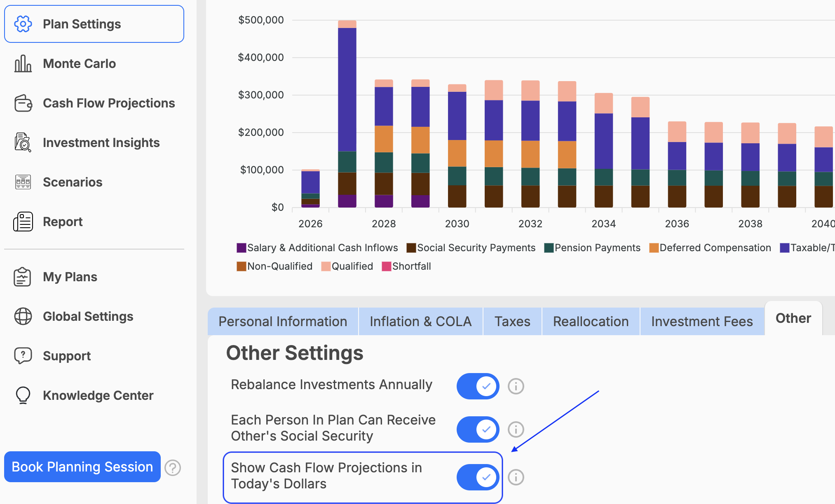Click Shortfall legend swatch
The height and width of the screenshot is (504, 835).
[386, 266]
